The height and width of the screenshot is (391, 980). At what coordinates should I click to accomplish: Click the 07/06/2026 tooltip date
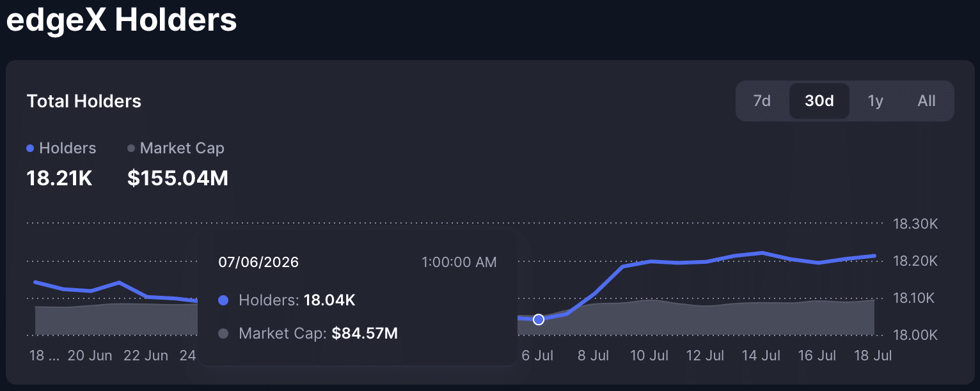click(258, 262)
